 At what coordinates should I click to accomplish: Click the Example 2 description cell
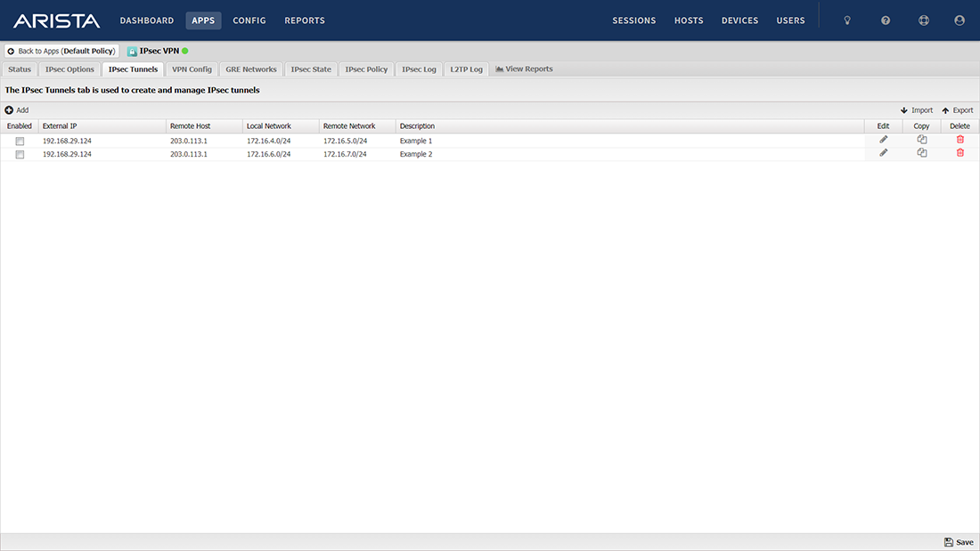630,154
